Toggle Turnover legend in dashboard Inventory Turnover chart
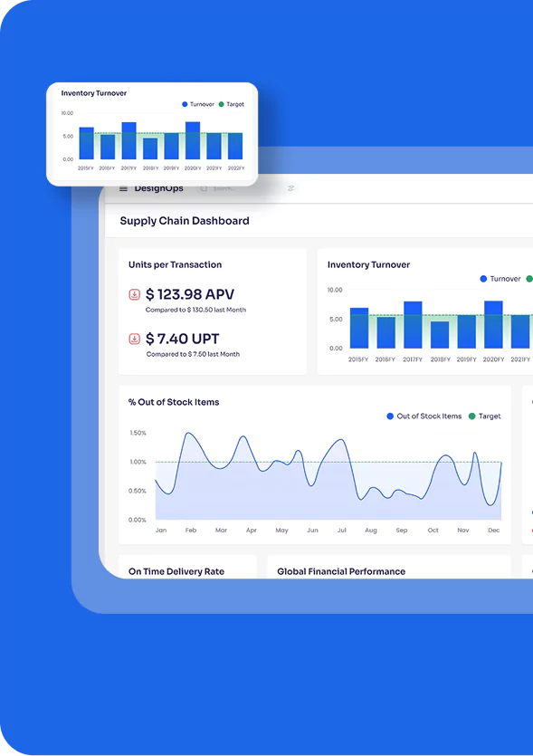 500,279
